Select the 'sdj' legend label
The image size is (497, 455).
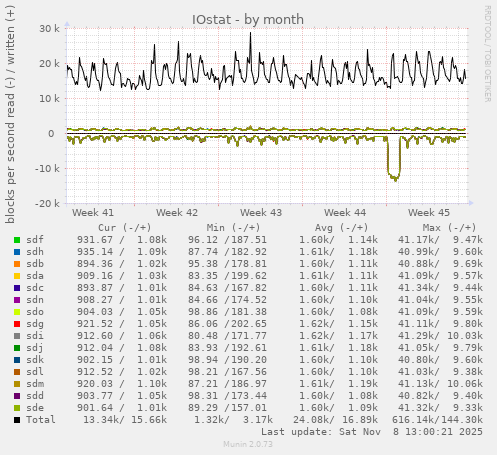click(35, 348)
